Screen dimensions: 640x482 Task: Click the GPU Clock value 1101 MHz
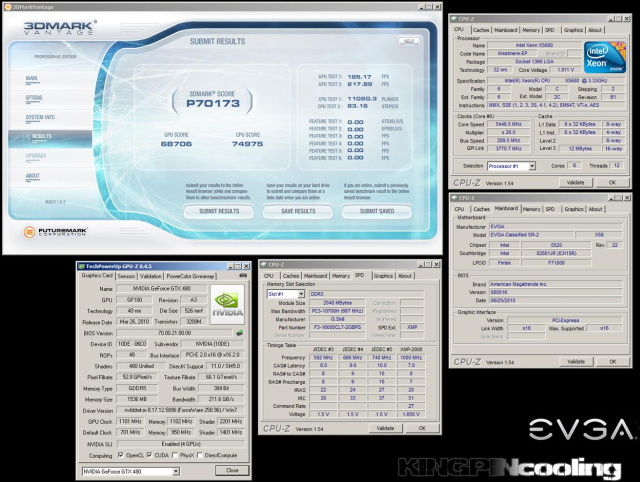coord(130,421)
